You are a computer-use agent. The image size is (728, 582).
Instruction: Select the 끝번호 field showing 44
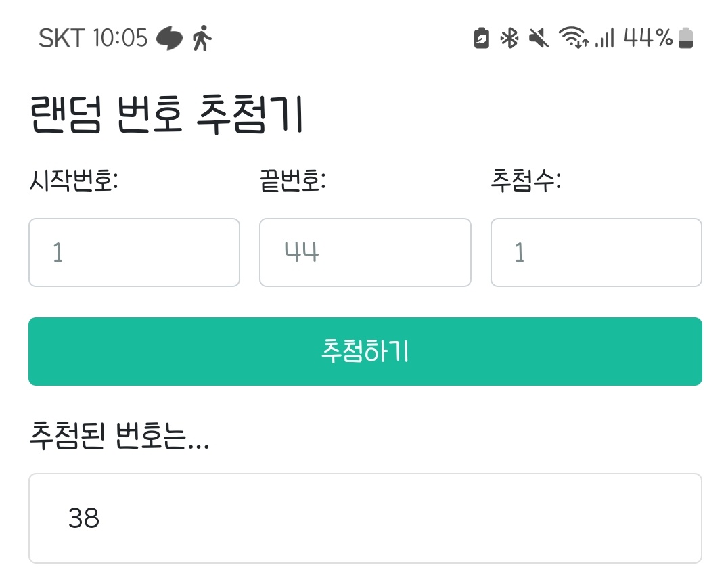click(365, 252)
